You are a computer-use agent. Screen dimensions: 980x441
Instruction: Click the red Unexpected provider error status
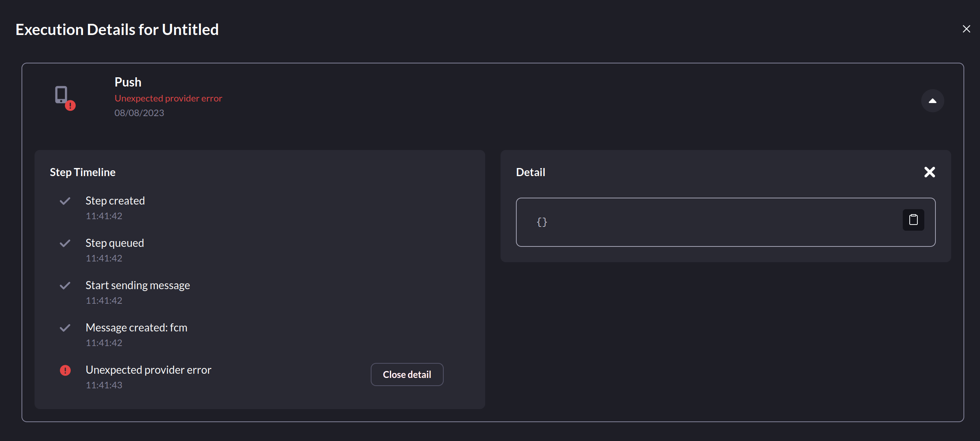(168, 98)
